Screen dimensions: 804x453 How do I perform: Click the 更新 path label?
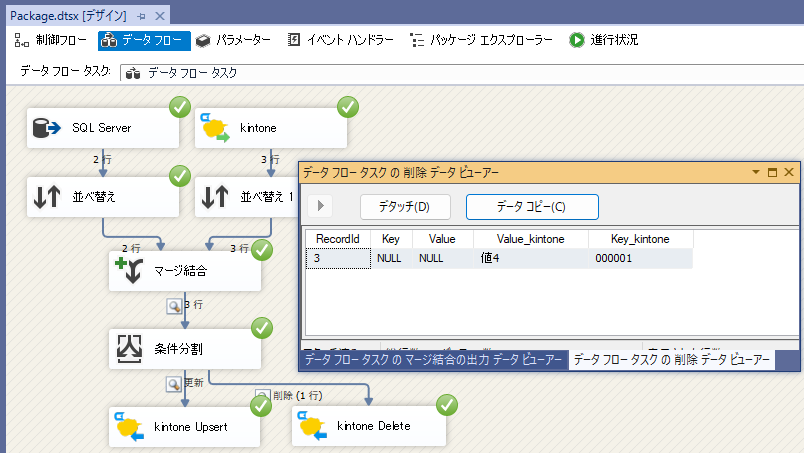click(194, 383)
